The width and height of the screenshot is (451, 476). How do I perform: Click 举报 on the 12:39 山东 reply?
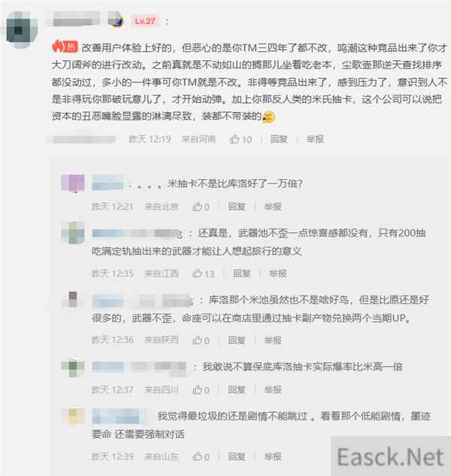click(x=273, y=456)
